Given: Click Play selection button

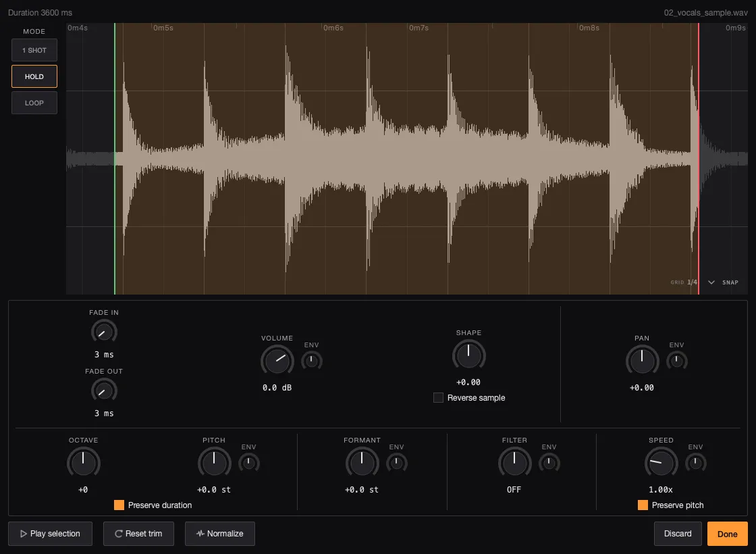Looking at the screenshot, I should point(50,534).
